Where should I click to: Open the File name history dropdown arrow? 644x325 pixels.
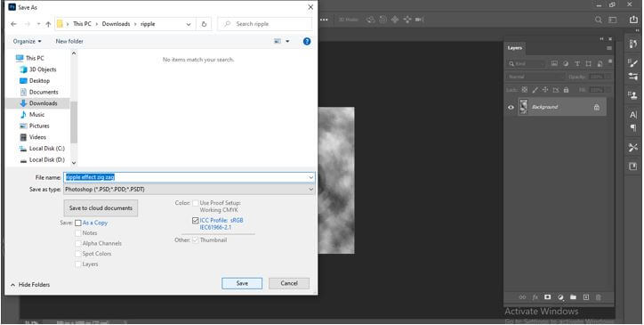tap(311, 177)
